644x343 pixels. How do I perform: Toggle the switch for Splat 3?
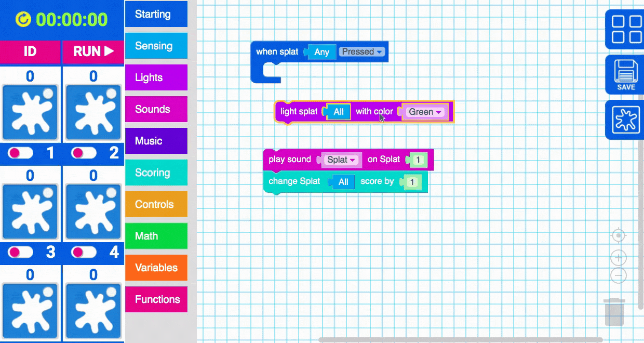(x=21, y=252)
